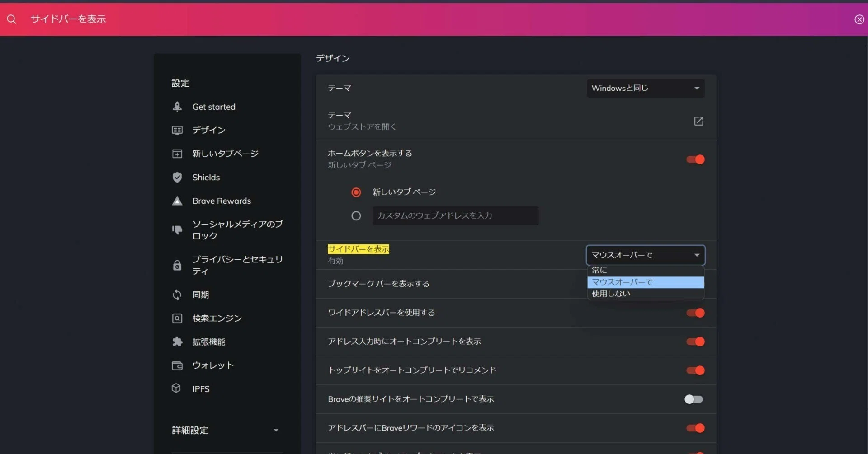Click ウェブストアを開く theme text
Image resolution: width=868 pixels, height=454 pixels.
point(362,127)
